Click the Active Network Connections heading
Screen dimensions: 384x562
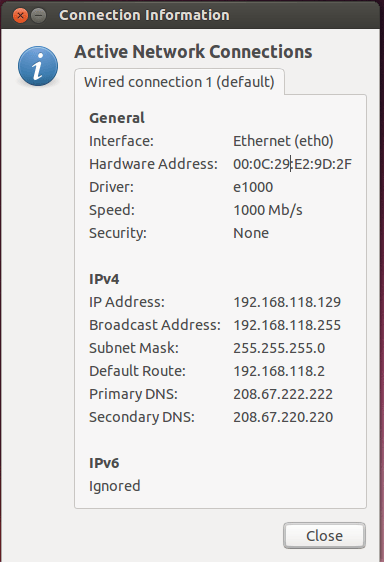(193, 52)
